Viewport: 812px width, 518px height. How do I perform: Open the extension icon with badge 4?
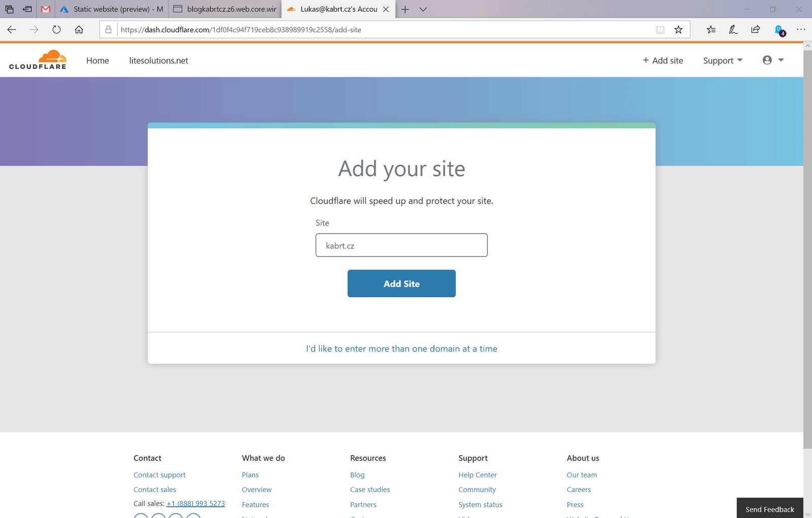pos(780,30)
